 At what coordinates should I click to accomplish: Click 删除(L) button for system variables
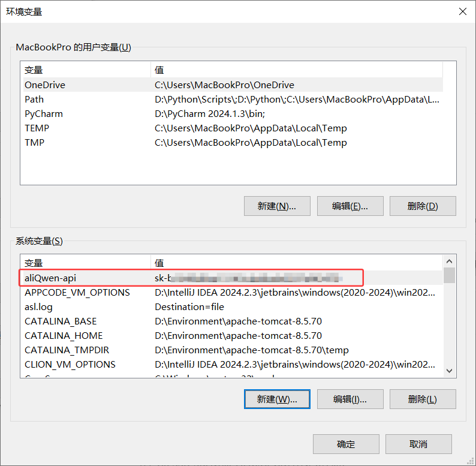point(423,399)
